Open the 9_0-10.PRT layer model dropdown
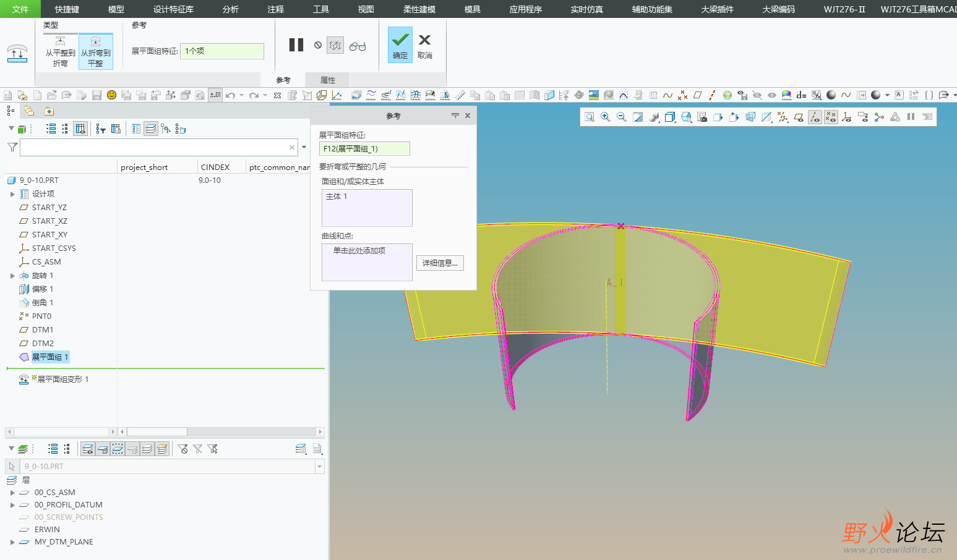 (x=320, y=467)
